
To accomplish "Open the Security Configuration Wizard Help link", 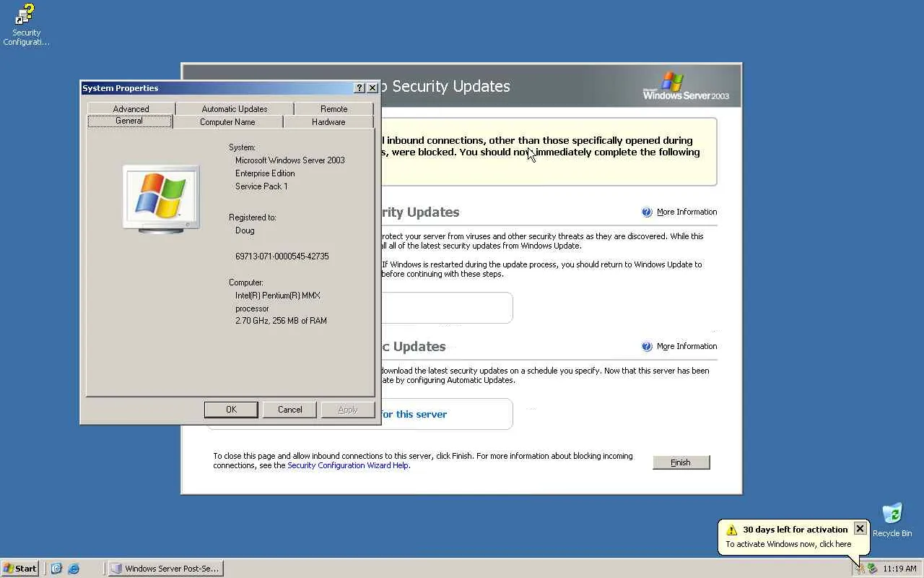I will point(349,466).
